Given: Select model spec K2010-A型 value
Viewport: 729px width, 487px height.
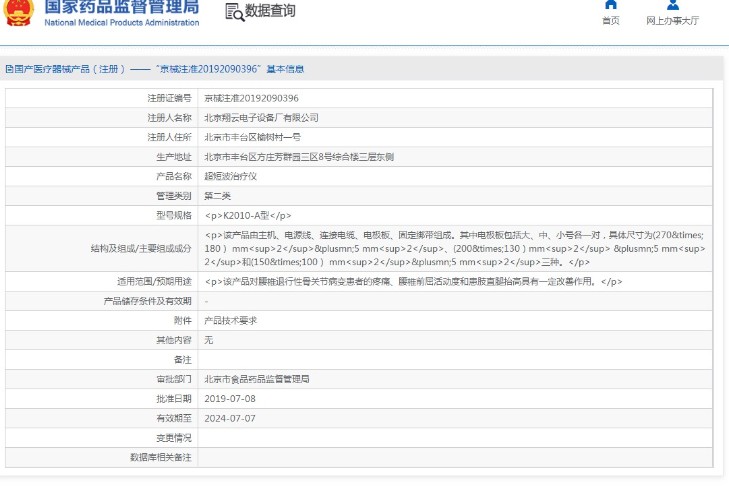Looking at the screenshot, I should pos(248,215).
